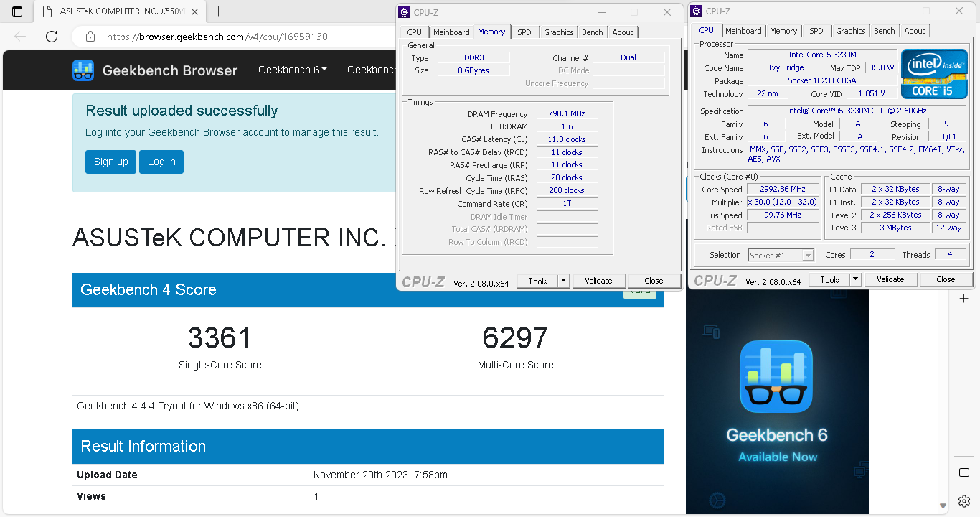Open the Tools dropdown arrow in CPU window
The height and width of the screenshot is (517, 980).
click(856, 279)
